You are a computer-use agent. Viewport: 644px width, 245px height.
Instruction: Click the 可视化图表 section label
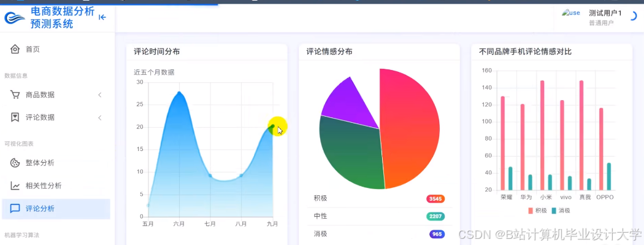coord(19,144)
